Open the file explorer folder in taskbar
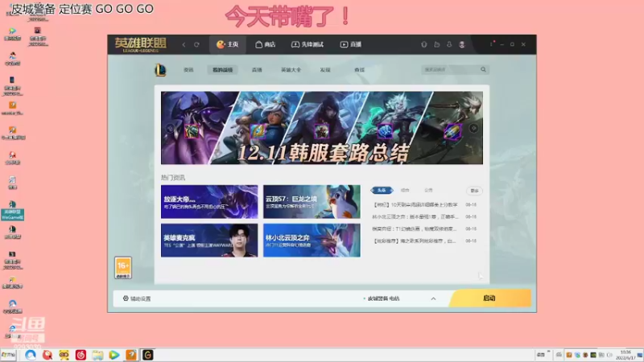This screenshot has width=644, height=362. tap(97, 355)
